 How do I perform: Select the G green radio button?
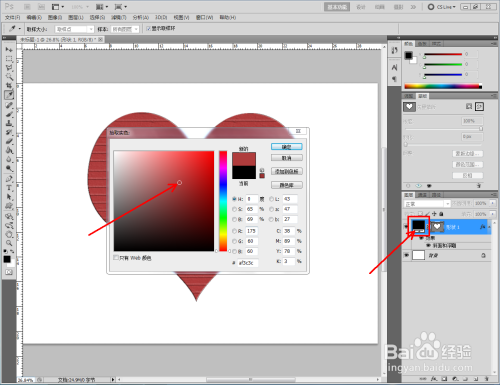(234, 241)
